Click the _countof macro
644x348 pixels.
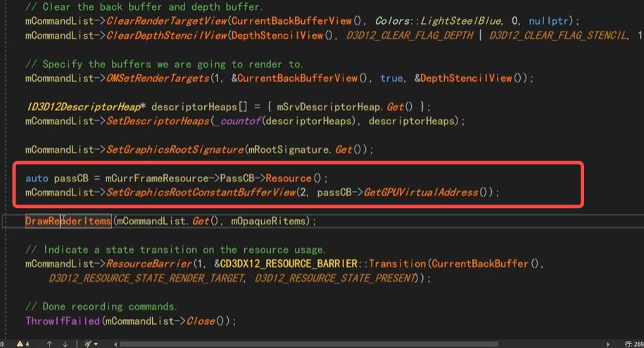tap(238, 121)
